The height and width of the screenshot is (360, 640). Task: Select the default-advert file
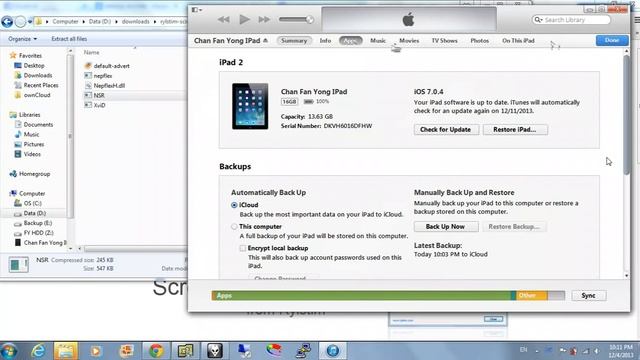pos(107,66)
